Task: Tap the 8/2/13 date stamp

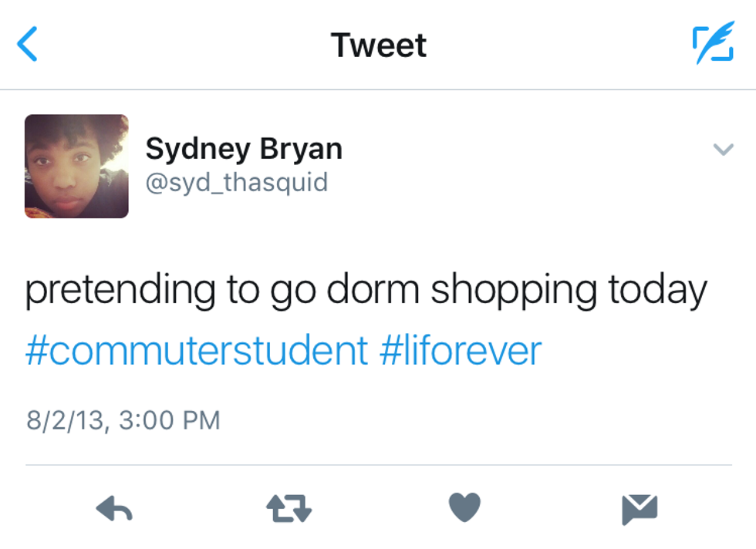Action: click(67, 420)
